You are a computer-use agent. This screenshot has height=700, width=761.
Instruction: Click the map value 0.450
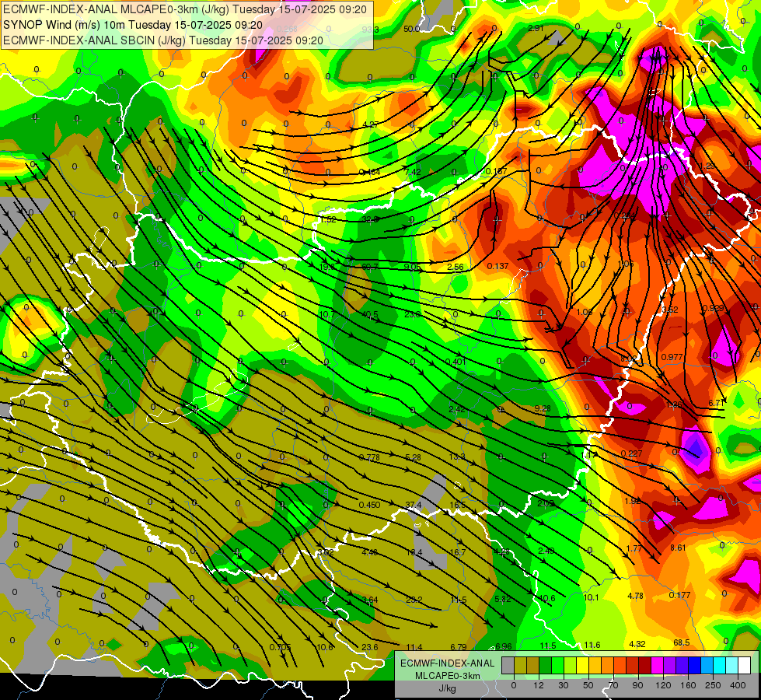click(369, 505)
